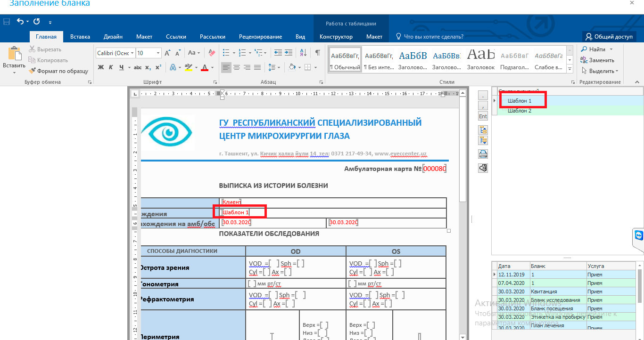The height and width of the screenshot is (340, 644).
Task: Click the increase indent icon
Action: click(288, 53)
